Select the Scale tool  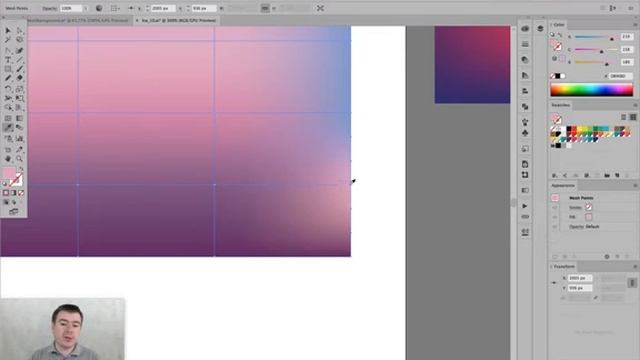19,89
